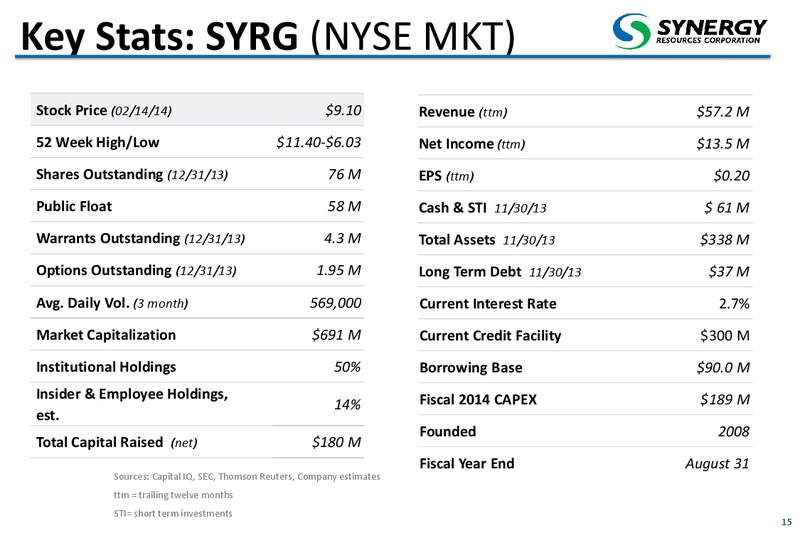The height and width of the screenshot is (533, 800).
Task: Select the 'Fiscal Year End' label
Action: tap(467, 464)
